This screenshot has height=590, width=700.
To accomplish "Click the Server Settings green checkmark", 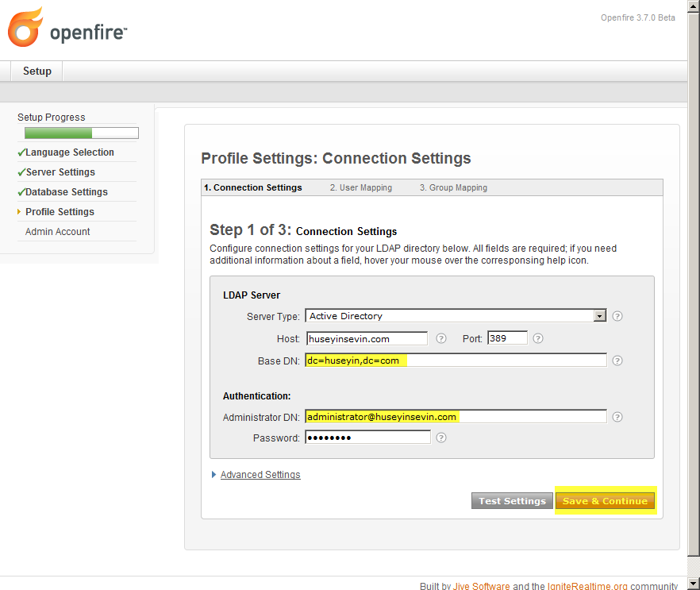I will coord(21,172).
